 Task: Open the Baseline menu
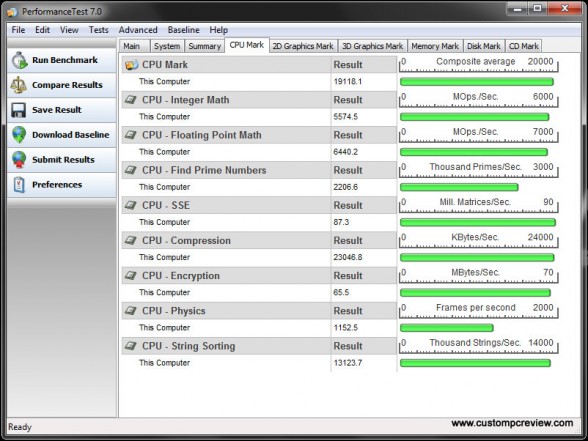184,30
